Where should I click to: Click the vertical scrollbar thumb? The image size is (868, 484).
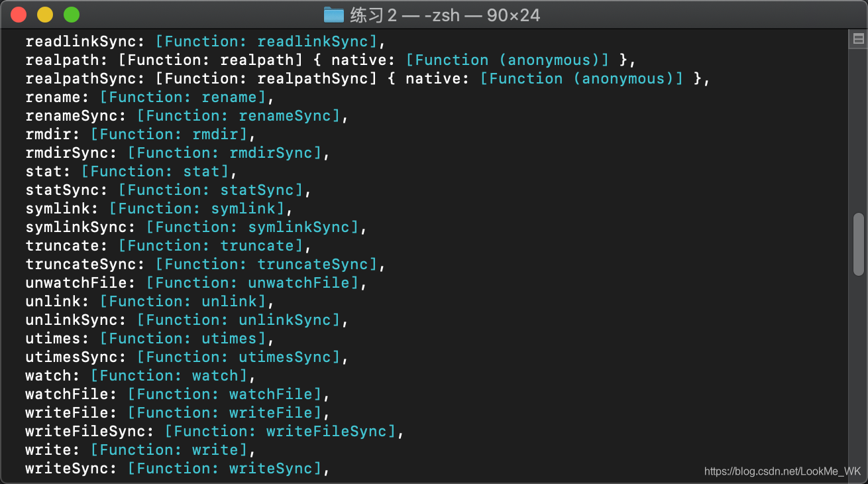tap(859, 244)
